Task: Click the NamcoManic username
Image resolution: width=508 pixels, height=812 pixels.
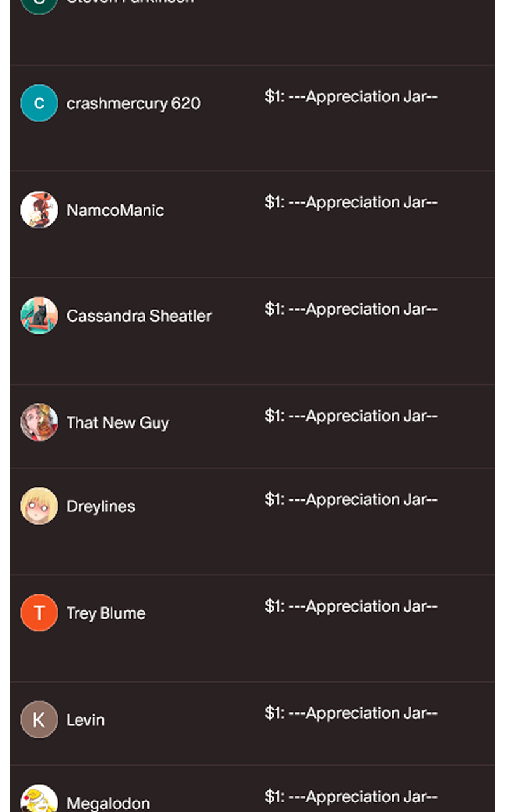Action: click(115, 210)
